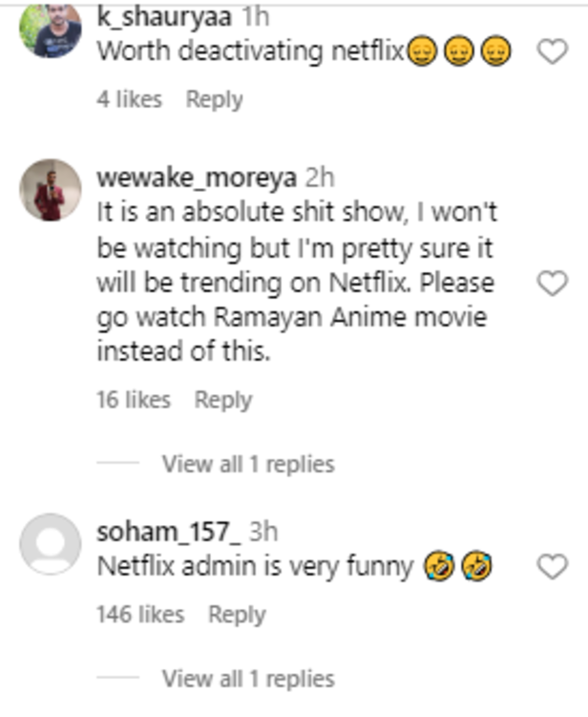Viewport: 588px width, 717px height.
Task: Visit the soham_157_ username link
Action: click(x=164, y=532)
